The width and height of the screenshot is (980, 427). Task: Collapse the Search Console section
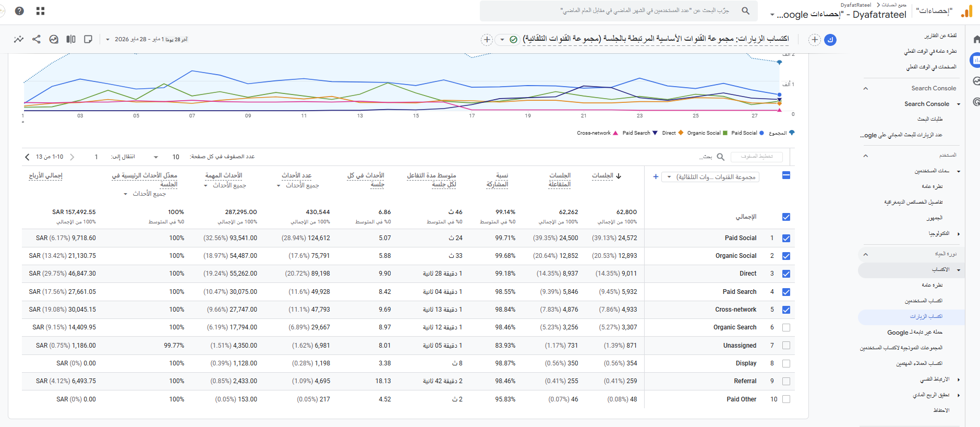point(865,88)
